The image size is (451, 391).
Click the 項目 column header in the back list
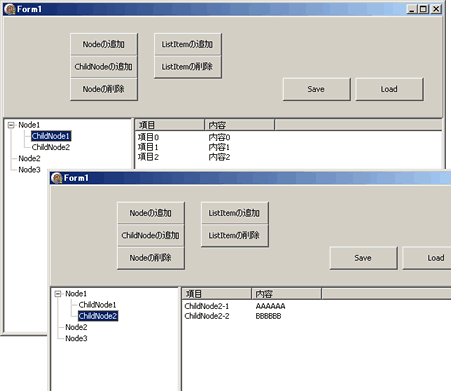tap(170, 125)
